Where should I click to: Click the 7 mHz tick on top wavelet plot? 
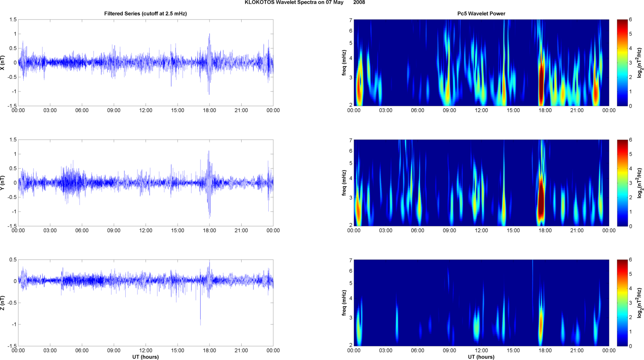351,20
